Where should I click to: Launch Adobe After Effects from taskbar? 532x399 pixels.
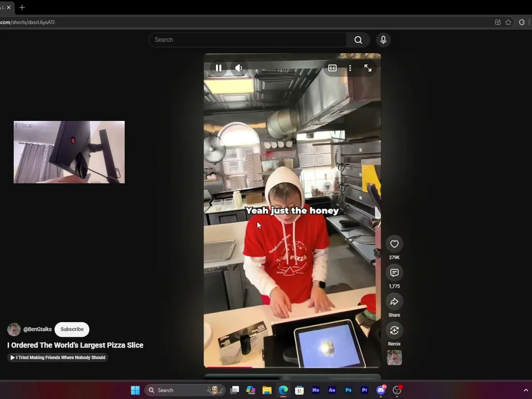[x=332, y=391]
